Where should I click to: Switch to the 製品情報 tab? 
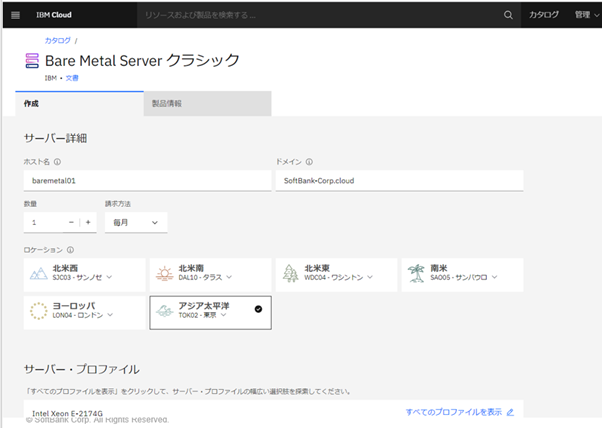[x=207, y=103]
